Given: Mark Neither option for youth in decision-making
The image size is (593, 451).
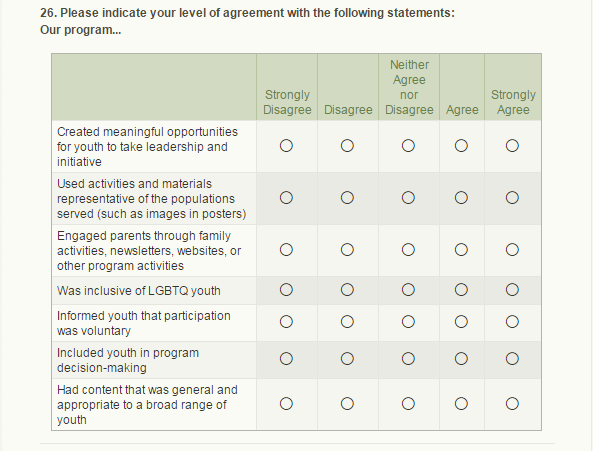Looking at the screenshot, I should tap(408, 359).
